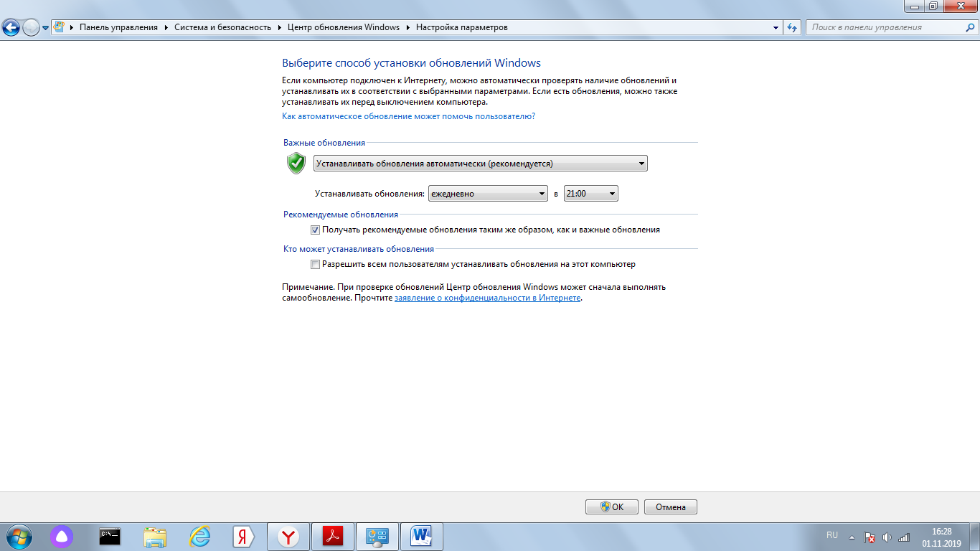This screenshot has width=980, height=551.
Task: Open address bar history dropdown
Action: click(776, 27)
